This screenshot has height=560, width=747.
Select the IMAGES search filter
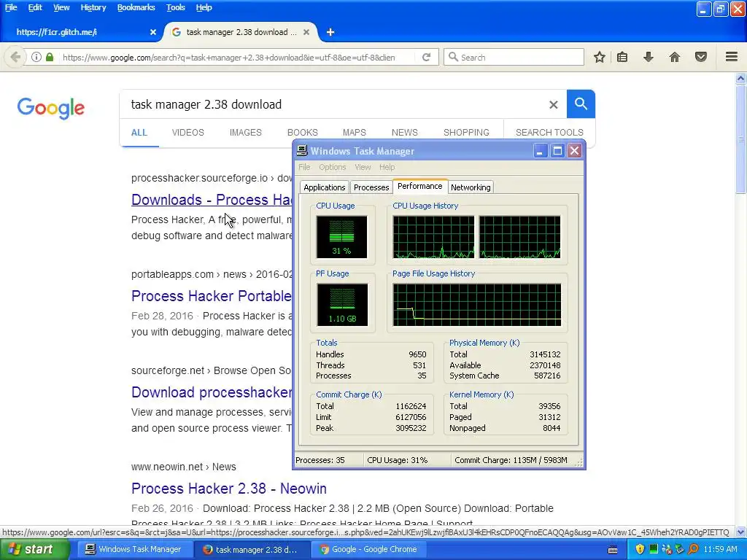245,133
